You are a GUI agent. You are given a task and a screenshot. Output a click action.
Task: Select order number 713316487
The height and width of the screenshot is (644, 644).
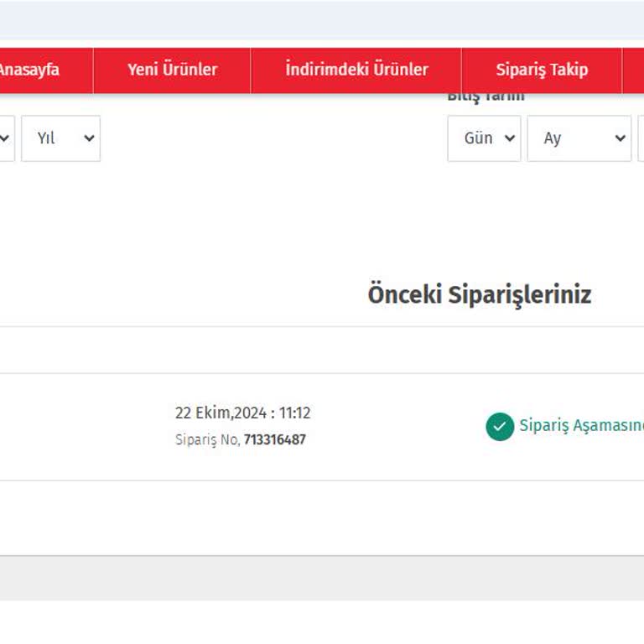click(274, 439)
